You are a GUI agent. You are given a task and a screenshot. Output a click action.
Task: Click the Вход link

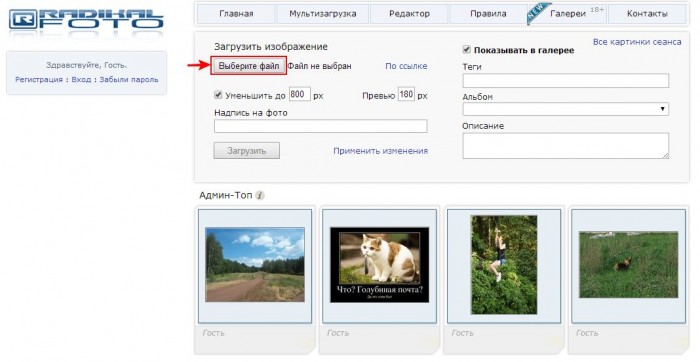(81, 79)
